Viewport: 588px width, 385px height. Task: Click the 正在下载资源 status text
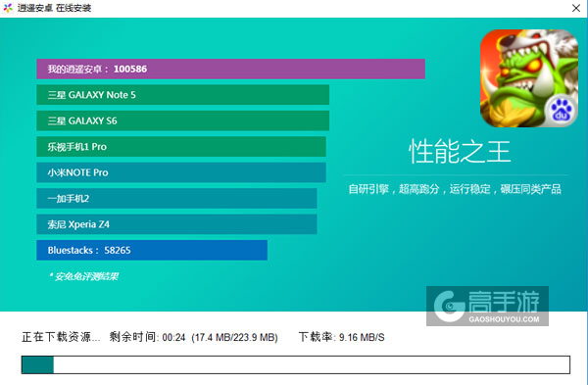(61, 337)
